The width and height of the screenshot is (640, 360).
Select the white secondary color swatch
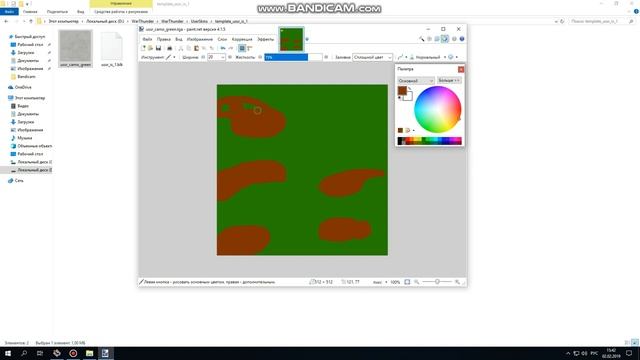(408, 96)
